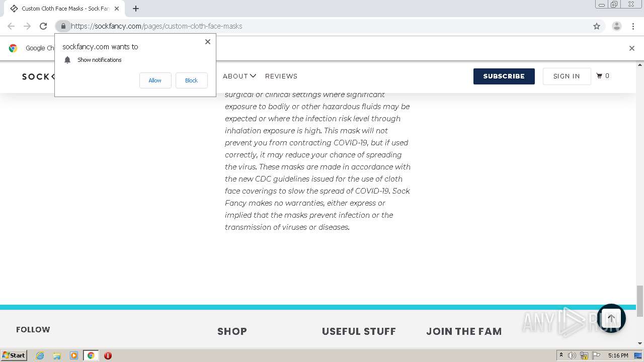
Task: Open the file explorer taskbar icon
Action: 57,355
